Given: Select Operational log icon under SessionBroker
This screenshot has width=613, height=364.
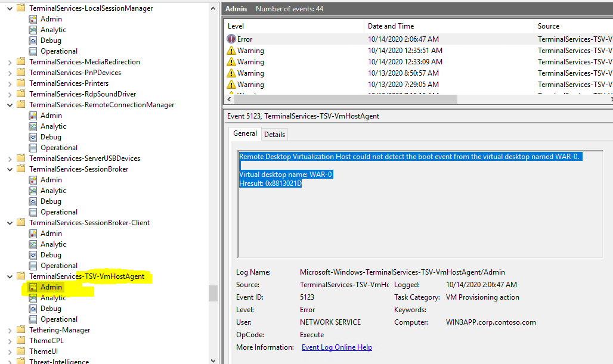Looking at the screenshot, I should point(33,212).
